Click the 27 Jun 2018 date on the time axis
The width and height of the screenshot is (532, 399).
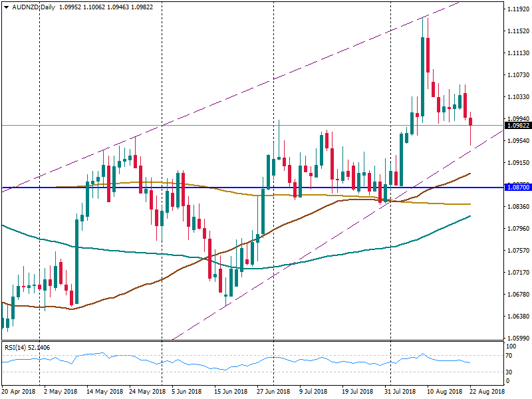point(274,392)
